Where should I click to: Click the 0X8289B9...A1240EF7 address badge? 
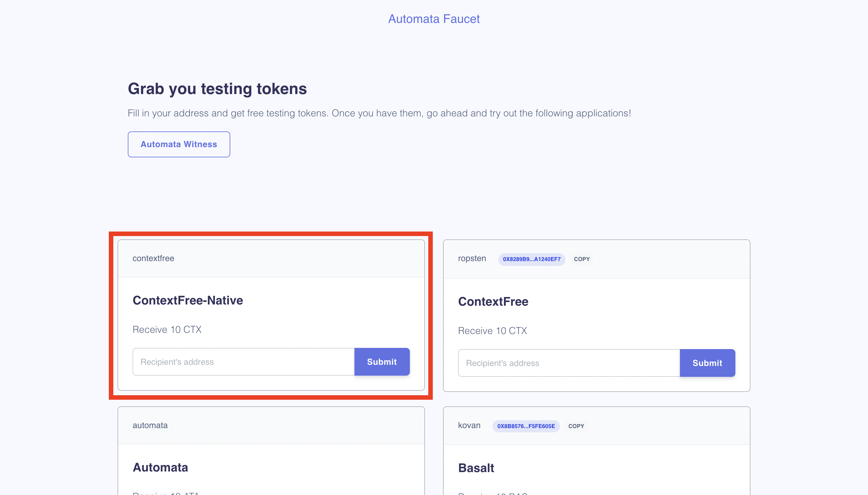click(532, 259)
